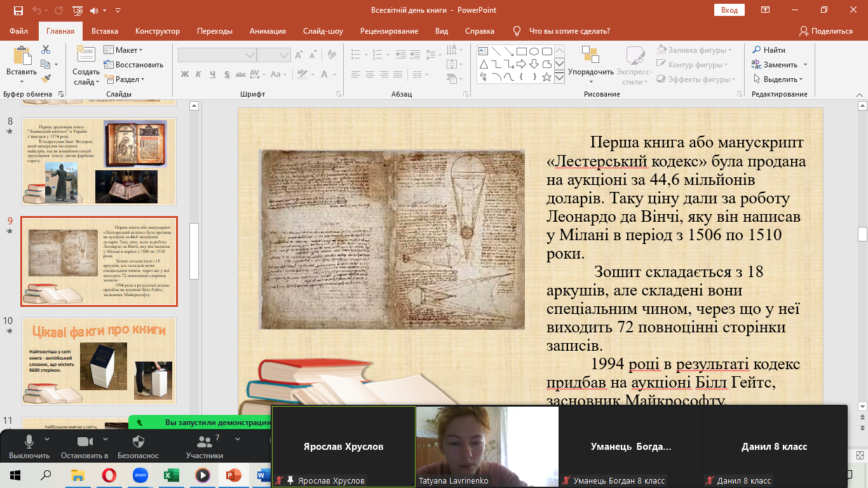Image resolution: width=868 pixels, height=488 pixels.
Task: Mute the Zoom microphone
Action: point(29,442)
